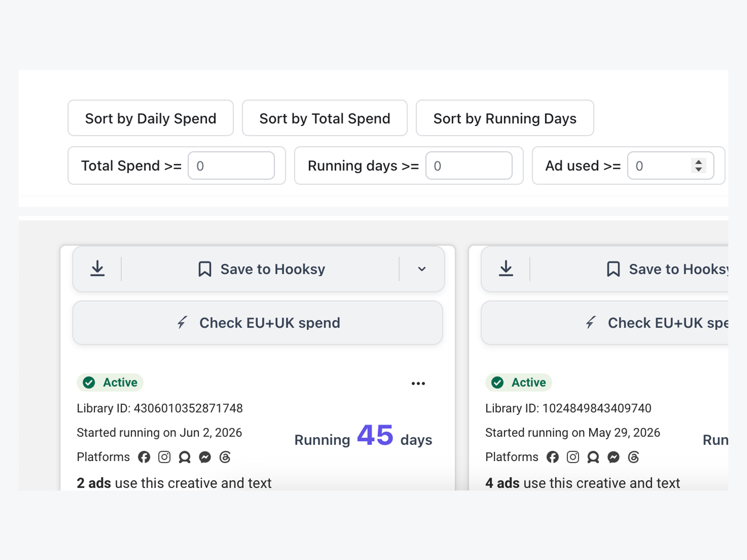Click Messenger platform icon on first ad
The width and height of the screenshot is (747, 560).
(x=205, y=457)
